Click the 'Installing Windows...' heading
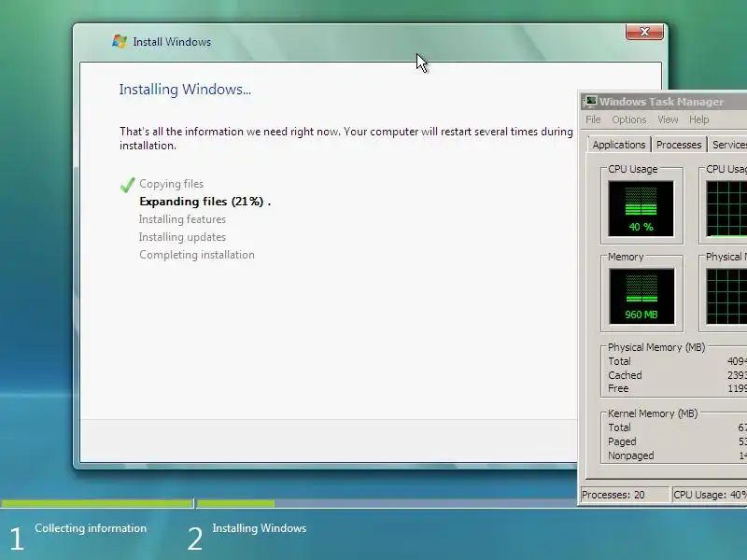The height and width of the screenshot is (560, 747). coord(185,89)
